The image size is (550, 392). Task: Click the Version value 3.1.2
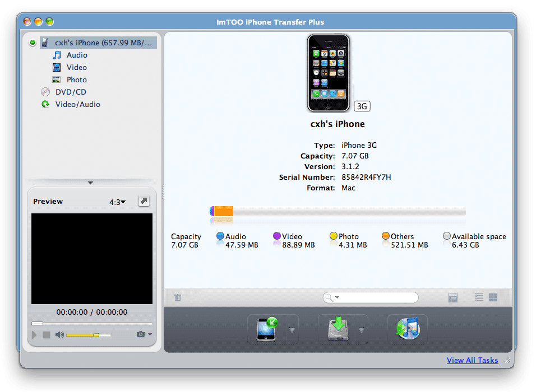(350, 166)
